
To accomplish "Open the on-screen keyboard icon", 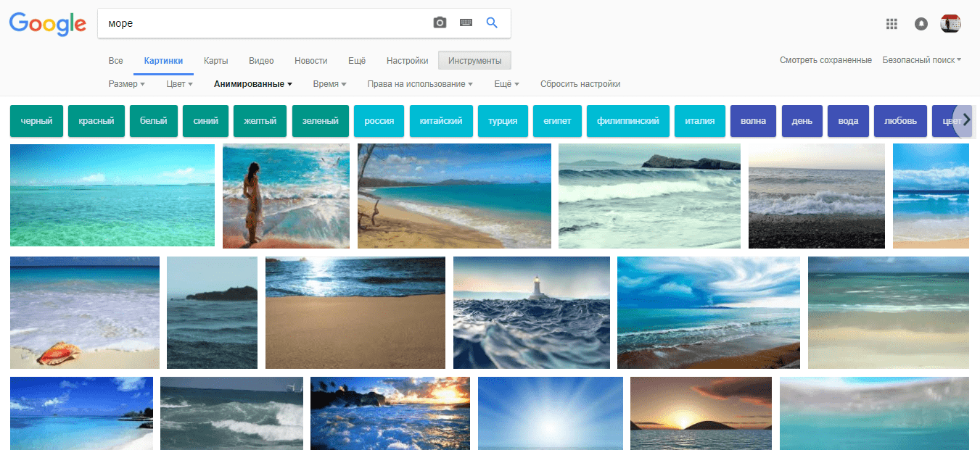I will (x=466, y=23).
